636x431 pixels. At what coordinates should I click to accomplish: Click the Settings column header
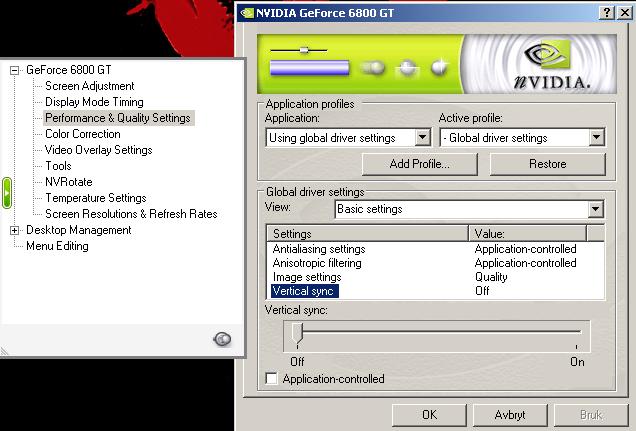click(368, 234)
